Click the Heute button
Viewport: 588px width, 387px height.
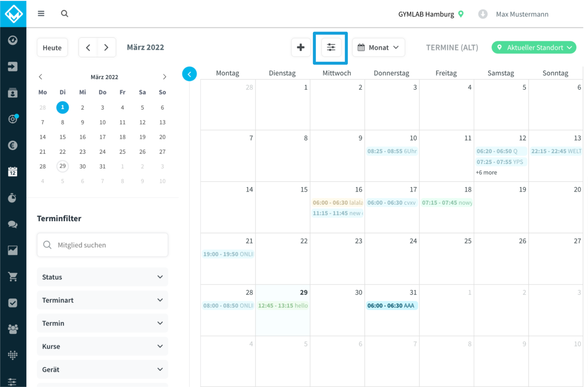pyautogui.click(x=52, y=47)
